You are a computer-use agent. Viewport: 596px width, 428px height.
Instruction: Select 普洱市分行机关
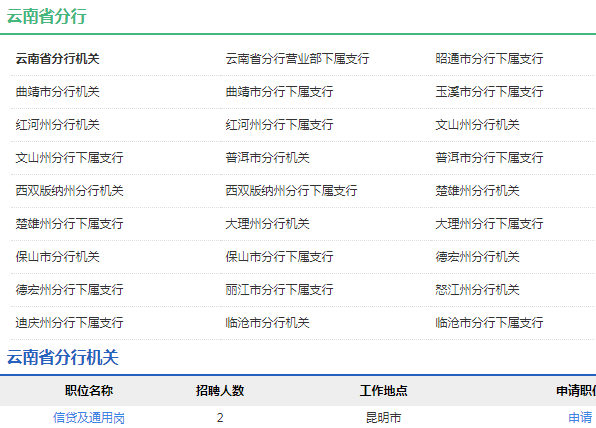tap(268, 158)
